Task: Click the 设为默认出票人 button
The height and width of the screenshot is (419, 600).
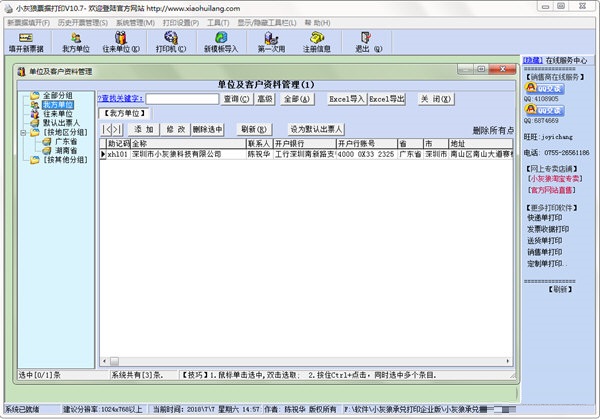Action: (316, 129)
